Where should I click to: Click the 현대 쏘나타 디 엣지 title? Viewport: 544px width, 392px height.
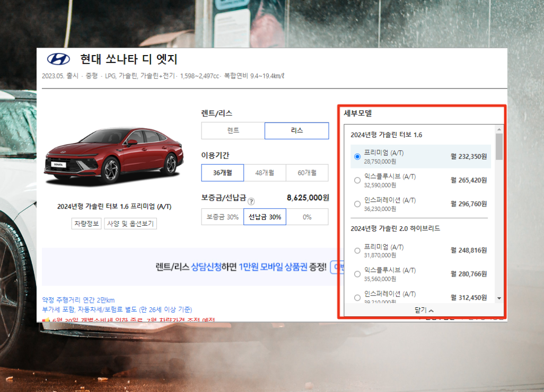coord(129,59)
